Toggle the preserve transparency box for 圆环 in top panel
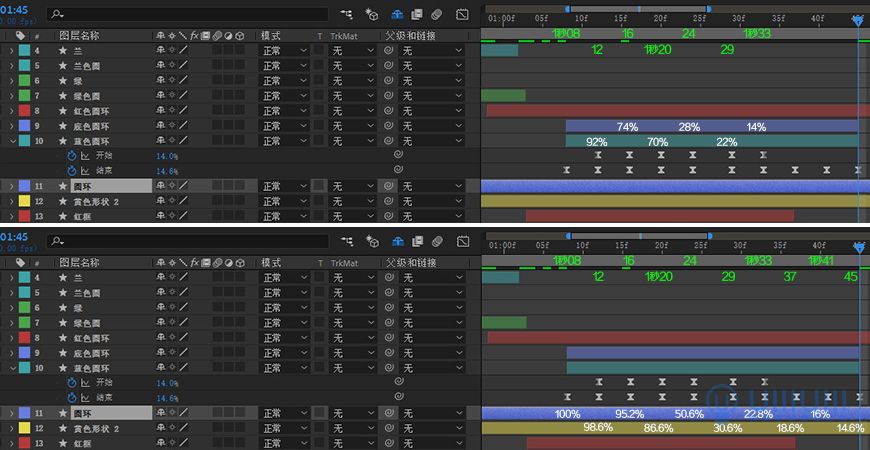The height and width of the screenshot is (450, 870). point(319,186)
